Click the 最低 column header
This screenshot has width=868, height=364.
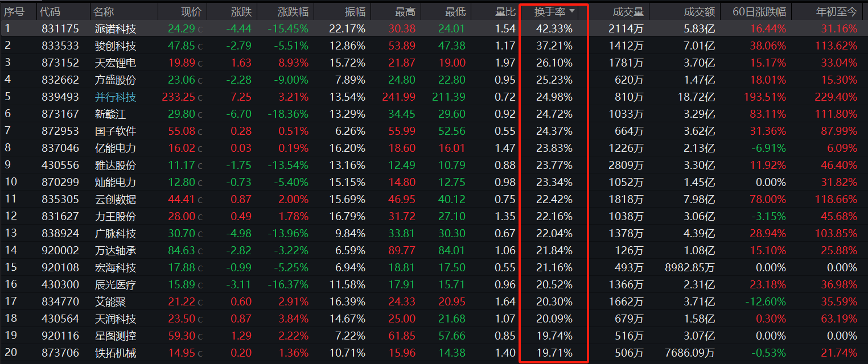point(455,11)
